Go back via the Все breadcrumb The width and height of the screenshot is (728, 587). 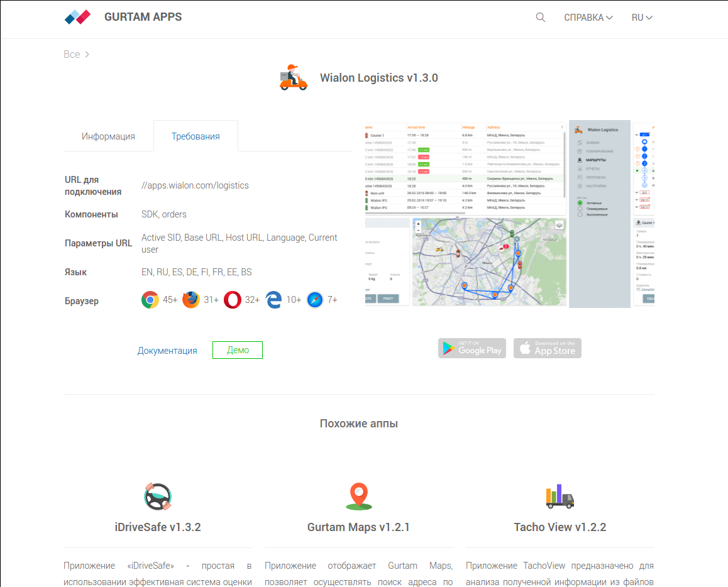[x=72, y=55]
